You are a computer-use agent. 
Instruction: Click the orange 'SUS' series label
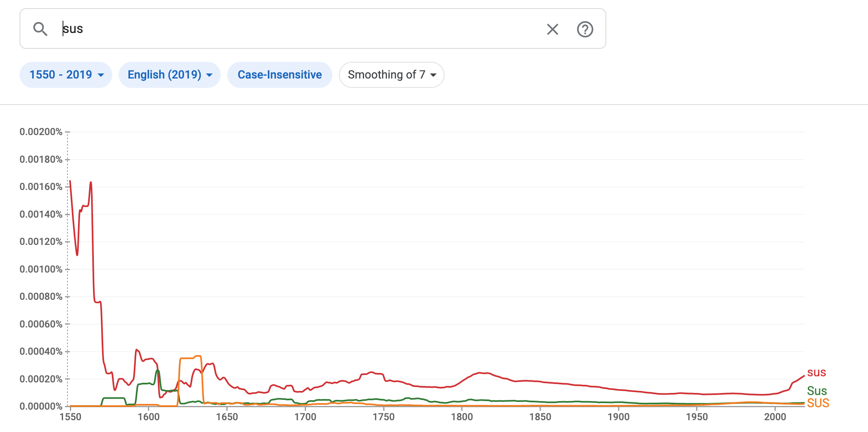[x=818, y=403]
